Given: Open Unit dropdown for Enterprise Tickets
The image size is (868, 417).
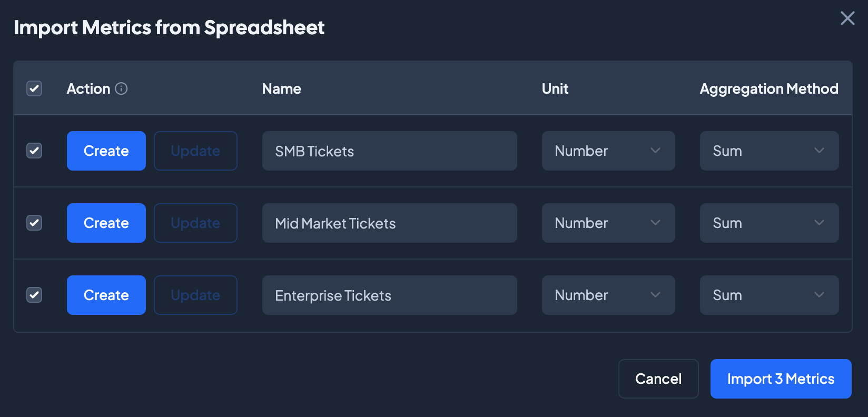Looking at the screenshot, I should click(608, 295).
